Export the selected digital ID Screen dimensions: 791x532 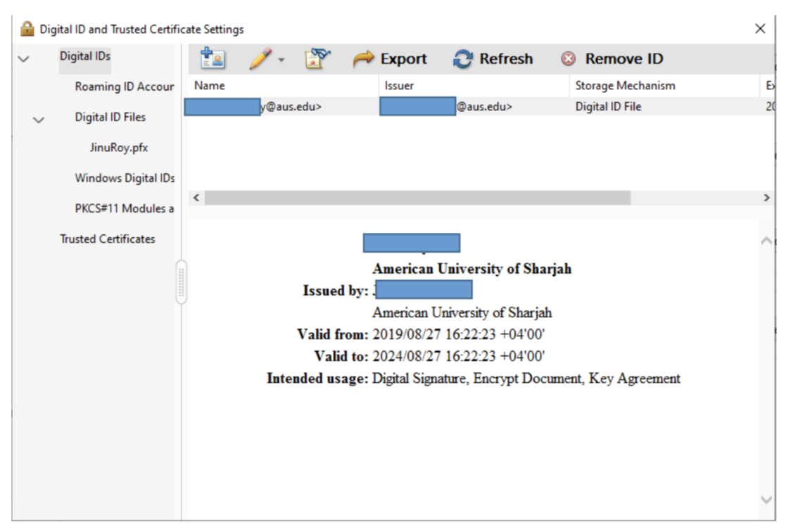click(x=390, y=59)
